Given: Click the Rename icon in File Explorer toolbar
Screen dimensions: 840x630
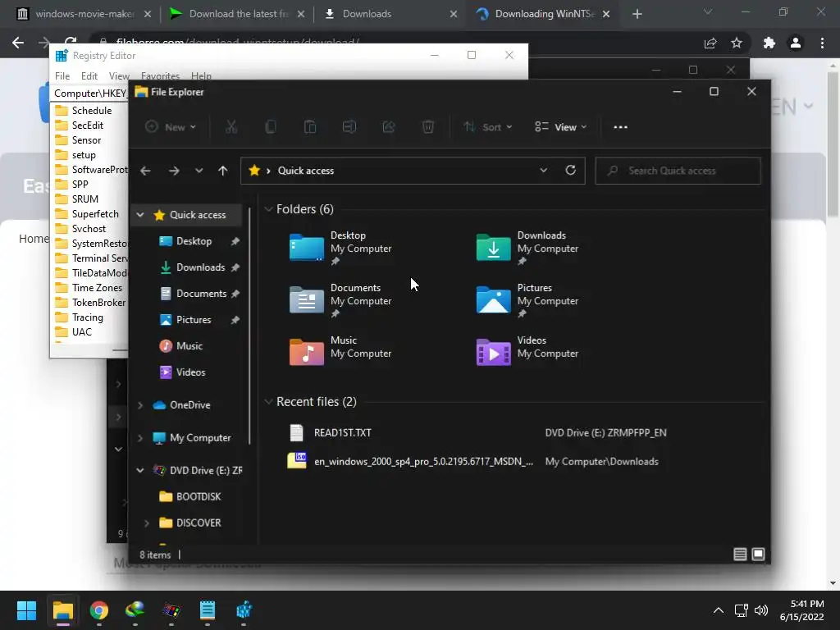Looking at the screenshot, I should click(349, 127).
